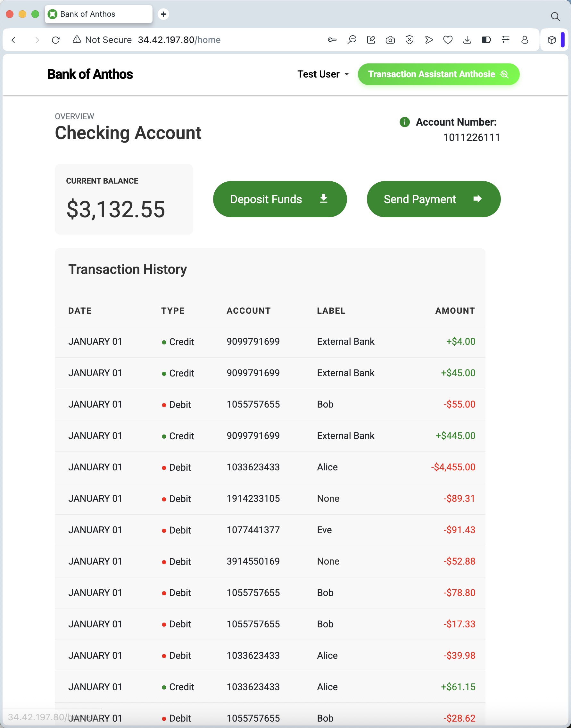
Task: Click the download icon on Deposit Funds
Action: tap(324, 199)
